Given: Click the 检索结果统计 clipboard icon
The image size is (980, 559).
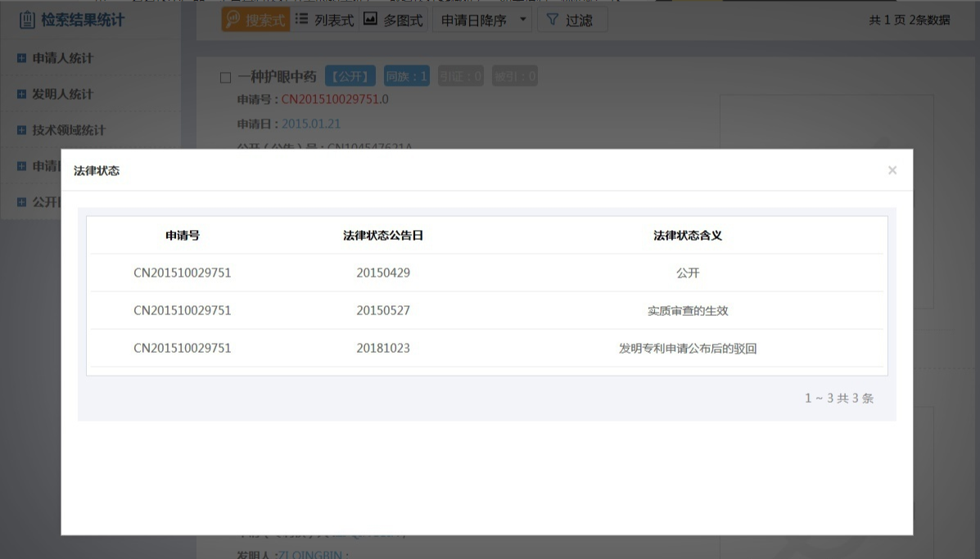Looking at the screenshot, I should click(x=27, y=20).
